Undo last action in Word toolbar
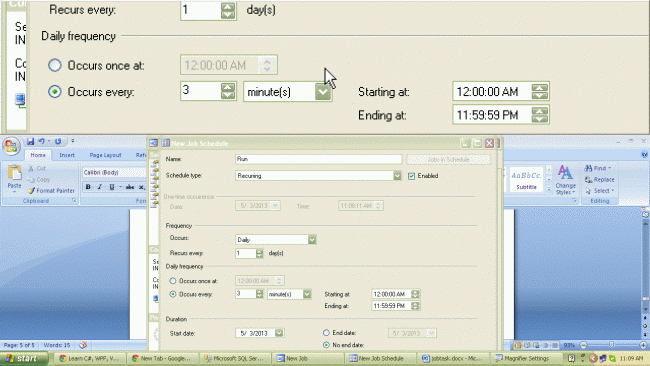The width and height of the screenshot is (650, 366). tap(41, 141)
